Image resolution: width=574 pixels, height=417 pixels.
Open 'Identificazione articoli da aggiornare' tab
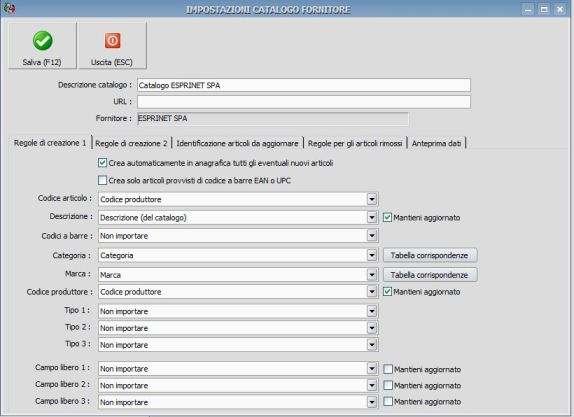tap(237, 144)
